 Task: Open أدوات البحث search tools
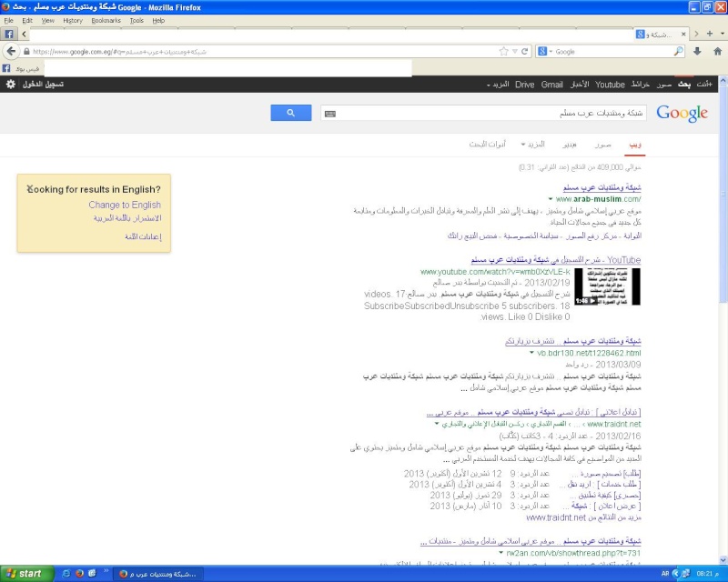(x=487, y=145)
